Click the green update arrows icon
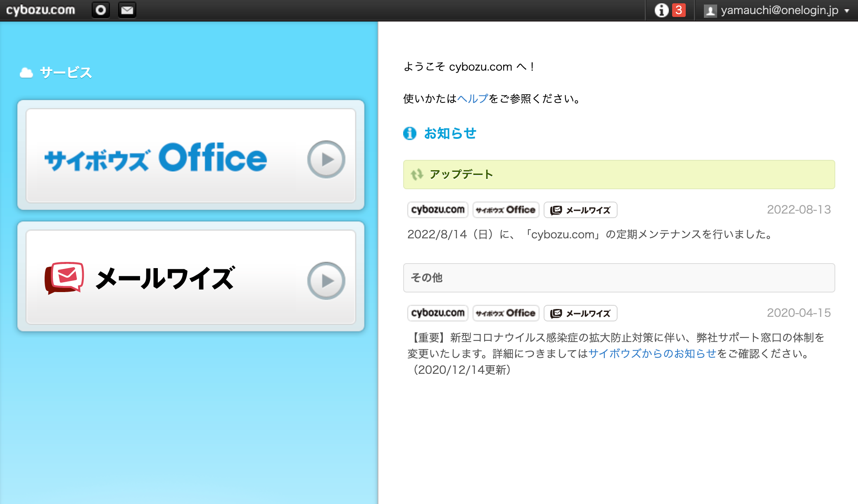This screenshot has width=858, height=504. (x=417, y=175)
